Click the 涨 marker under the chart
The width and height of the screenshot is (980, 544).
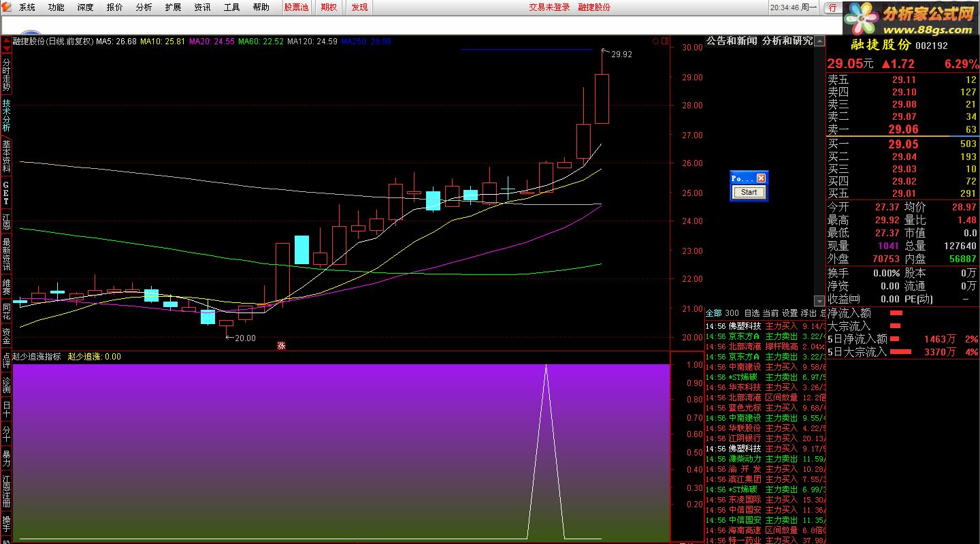[281, 345]
